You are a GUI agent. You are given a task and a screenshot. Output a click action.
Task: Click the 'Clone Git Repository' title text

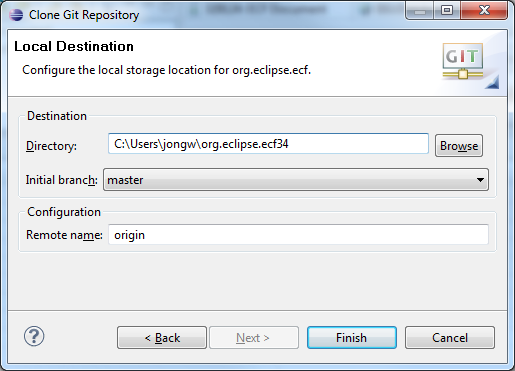(x=84, y=15)
